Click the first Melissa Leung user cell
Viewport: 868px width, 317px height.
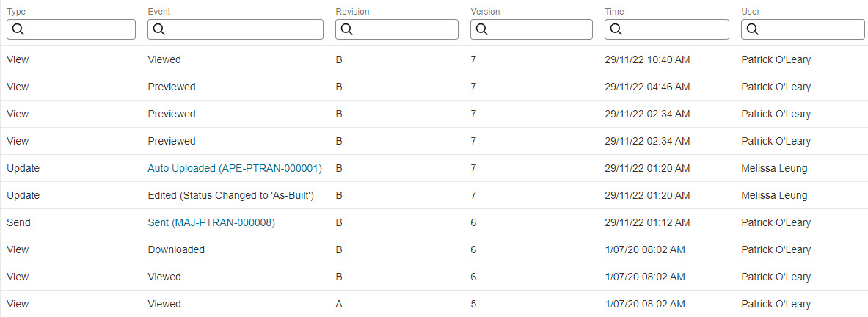tap(774, 168)
